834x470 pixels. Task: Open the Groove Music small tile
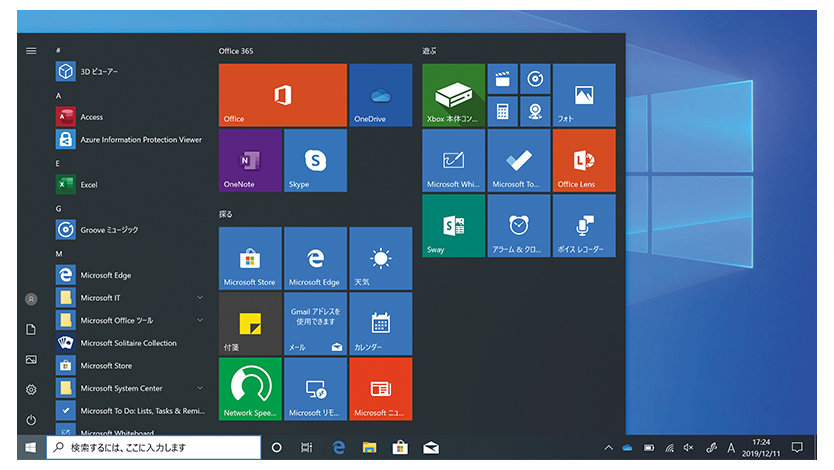coord(535,79)
